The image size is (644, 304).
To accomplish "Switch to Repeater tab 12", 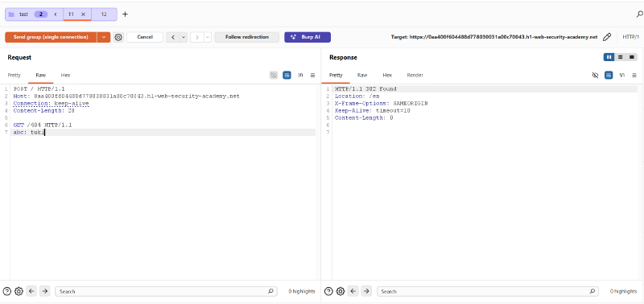I will coord(104,14).
